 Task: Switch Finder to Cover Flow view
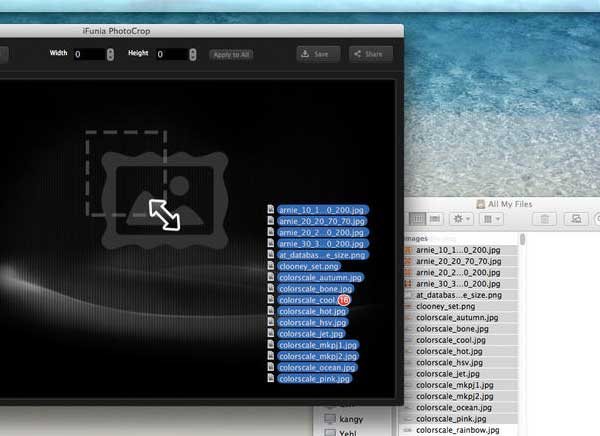pos(434,219)
